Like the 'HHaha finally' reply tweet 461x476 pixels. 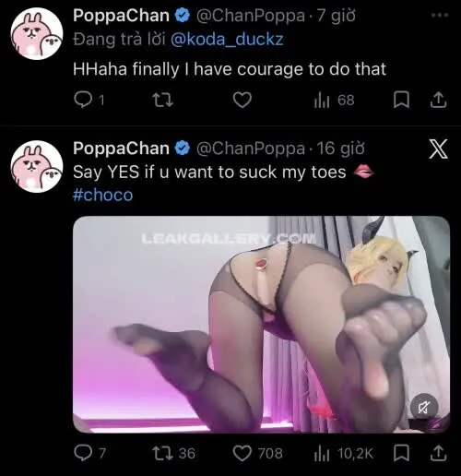(242, 101)
